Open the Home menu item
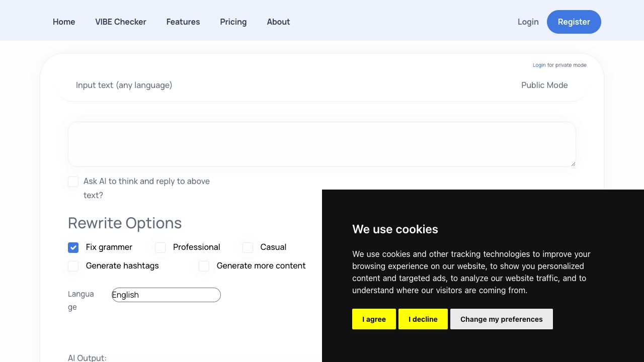Viewport: 644px width, 362px height. pos(64,22)
